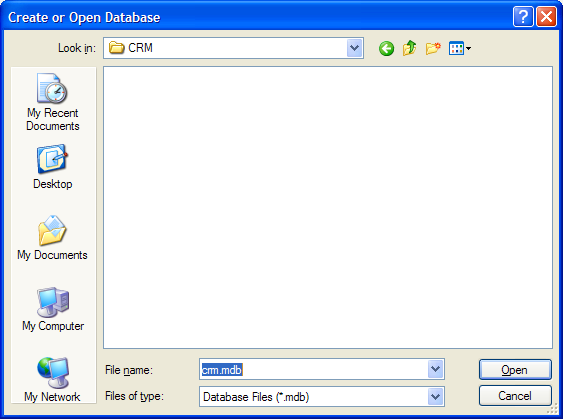Click the Open button

click(515, 369)
